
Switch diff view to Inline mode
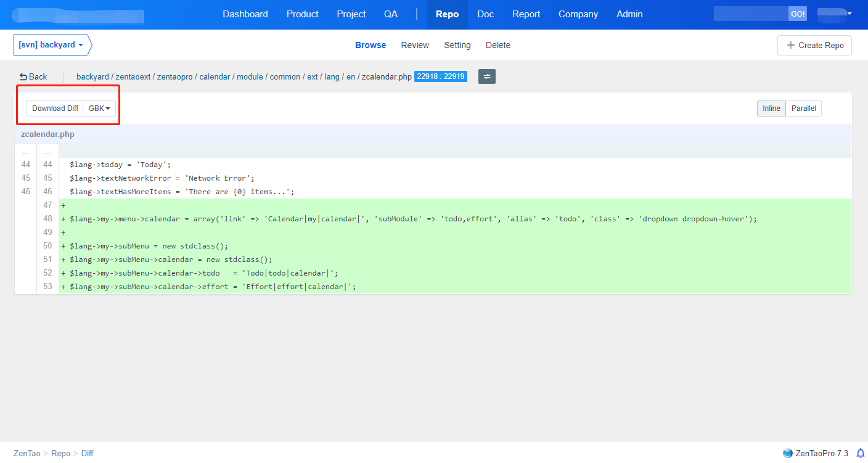(771, 109)
